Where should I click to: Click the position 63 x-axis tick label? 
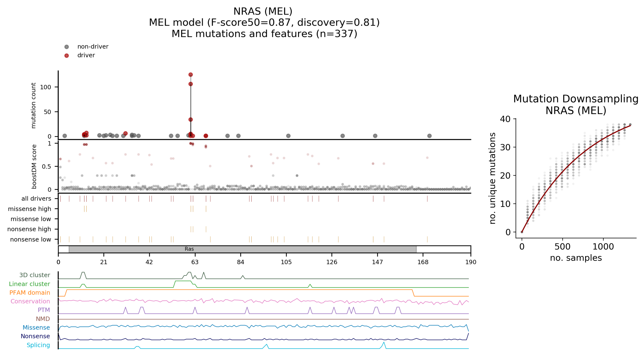pyautogui.click(x=195, y=262)
